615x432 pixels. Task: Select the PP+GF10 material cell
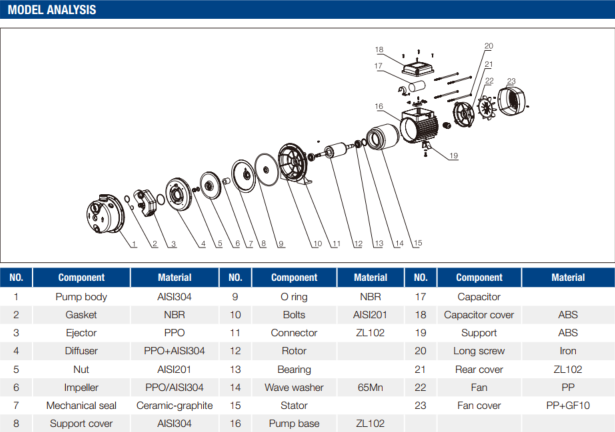(x=568, y=405)
